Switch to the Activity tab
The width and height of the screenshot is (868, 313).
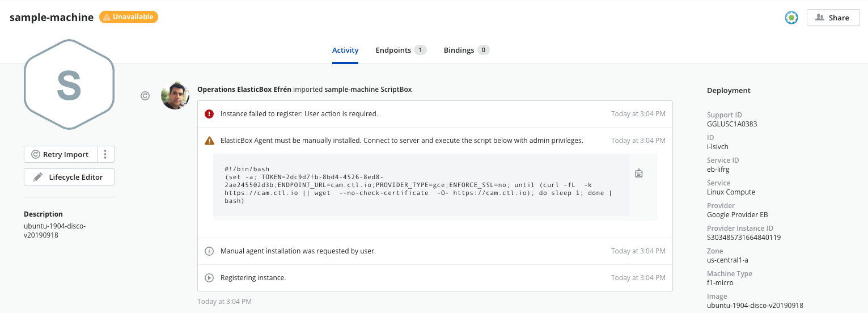(x=345, y=50)
